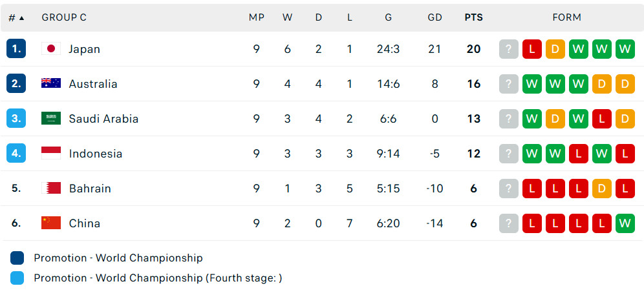Click the light blue Fourth stage legend swatch

pos(17,278)
